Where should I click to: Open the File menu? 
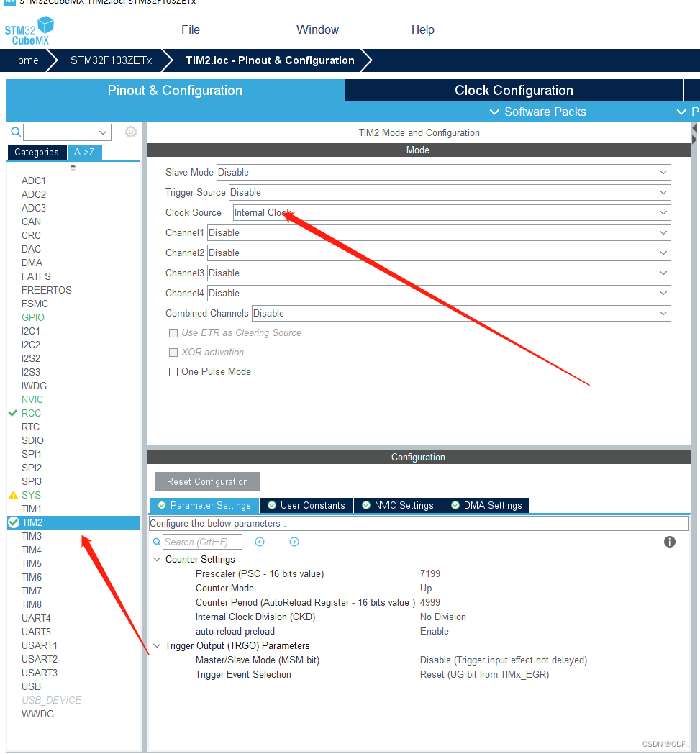pyautogui.click(x=191, y=29)
